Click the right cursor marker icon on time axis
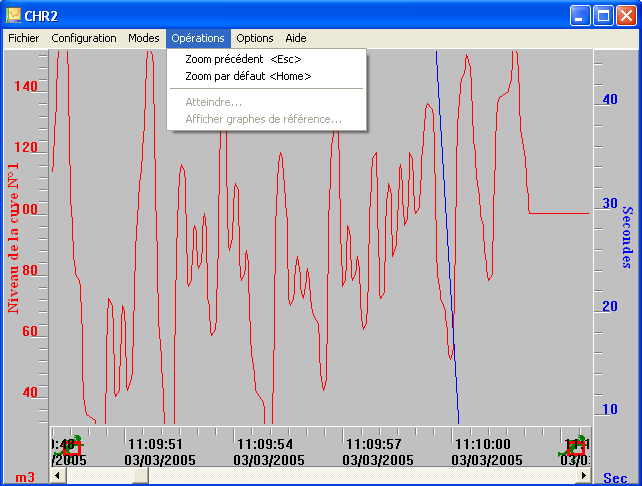 [x=574, y=446]
